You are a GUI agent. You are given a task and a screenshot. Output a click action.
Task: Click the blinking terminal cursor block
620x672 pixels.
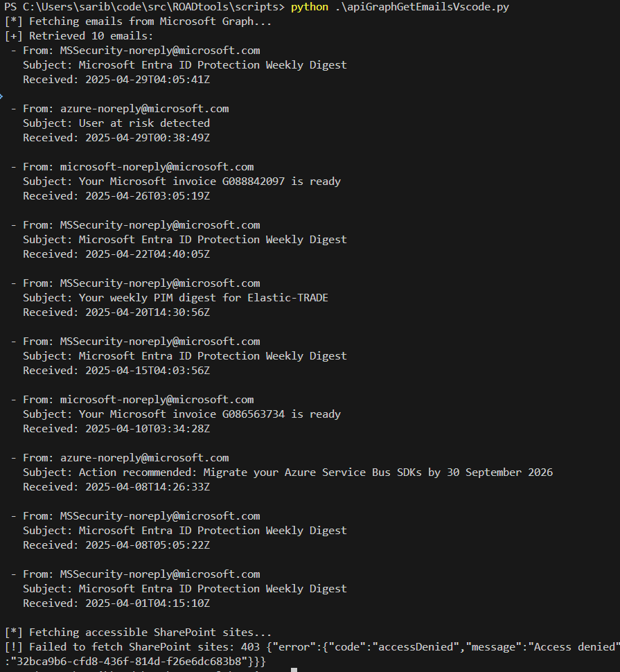click(294, 670)
